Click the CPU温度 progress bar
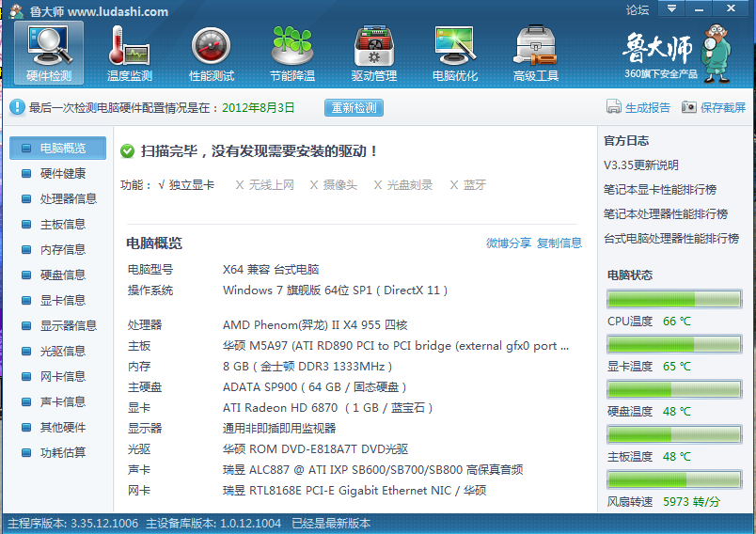 pos(674,299)
